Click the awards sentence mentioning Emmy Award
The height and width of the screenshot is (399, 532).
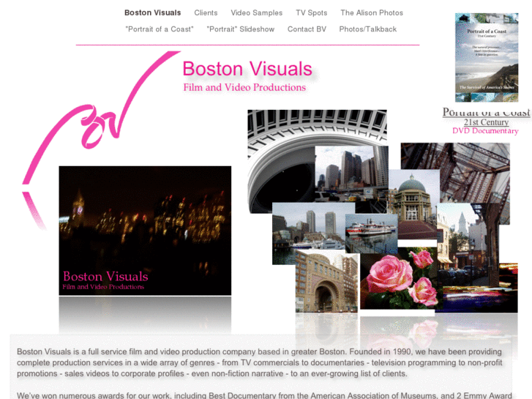tap(264, 395)
